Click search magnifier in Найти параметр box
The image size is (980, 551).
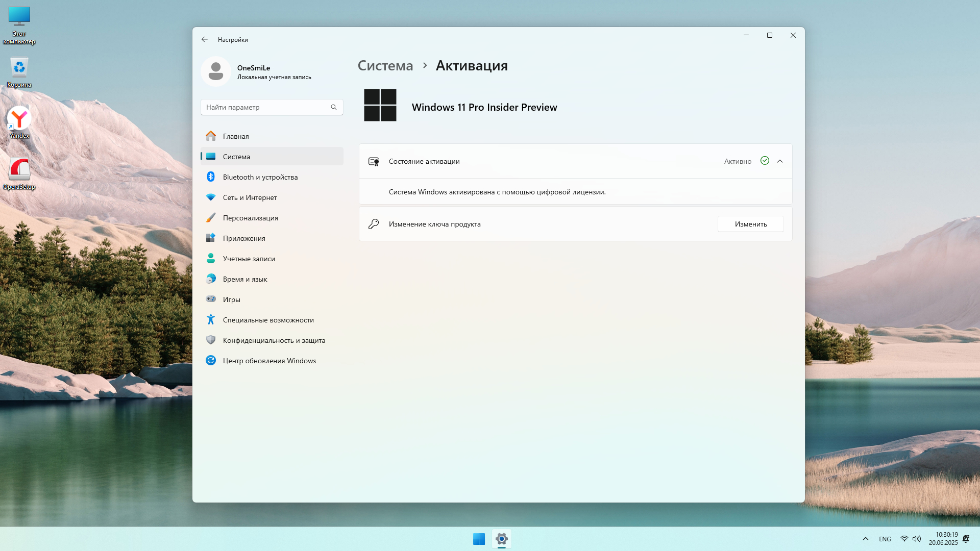tap(334, 107)
